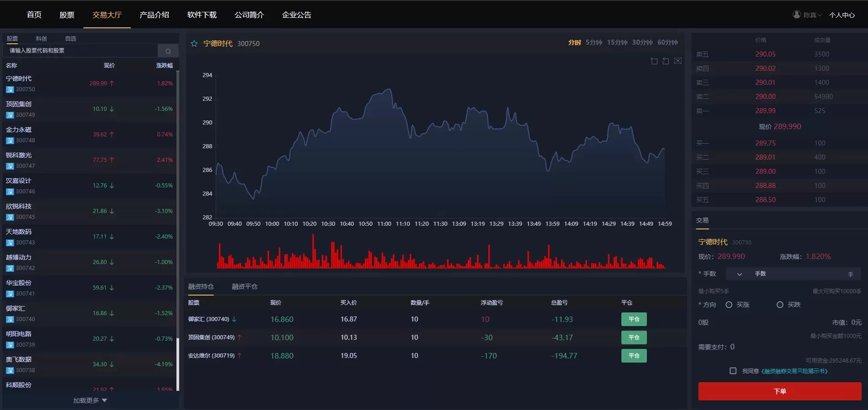Open the 股票 top navigation item
This screenshot has width=868, height=410.
67,15
